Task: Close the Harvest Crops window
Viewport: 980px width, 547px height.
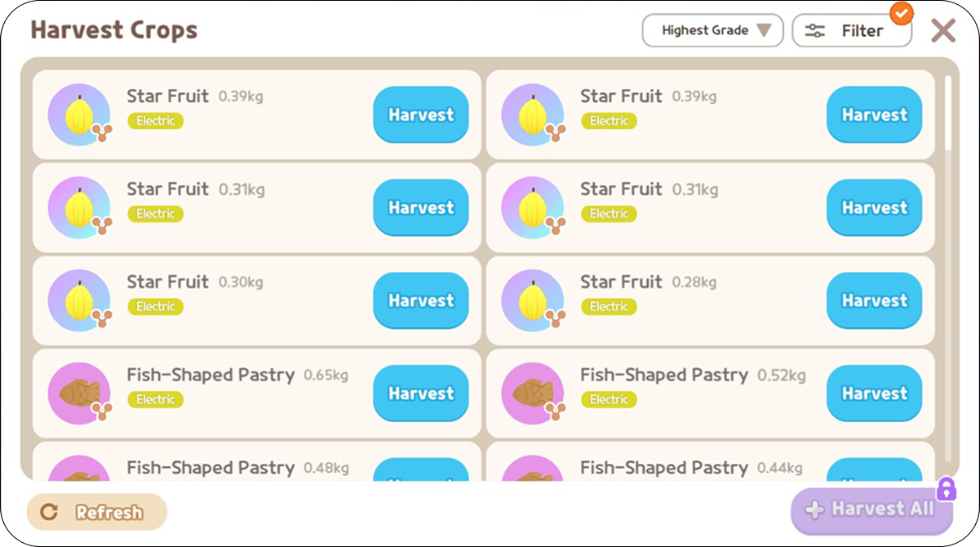Action: pos(943,31)
